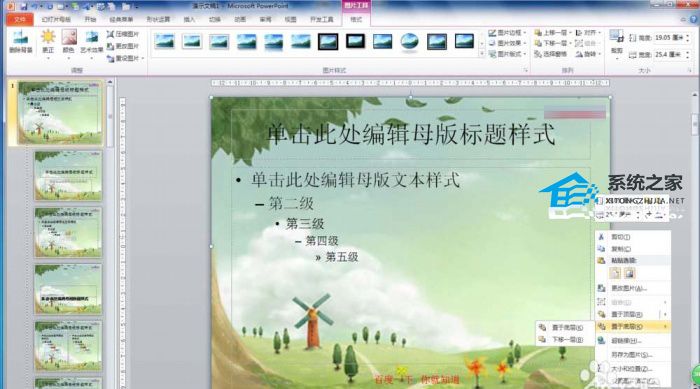Click Reset Picture (重设图片) button
This screenshot has height=389, width=700.
pos(123,58)
